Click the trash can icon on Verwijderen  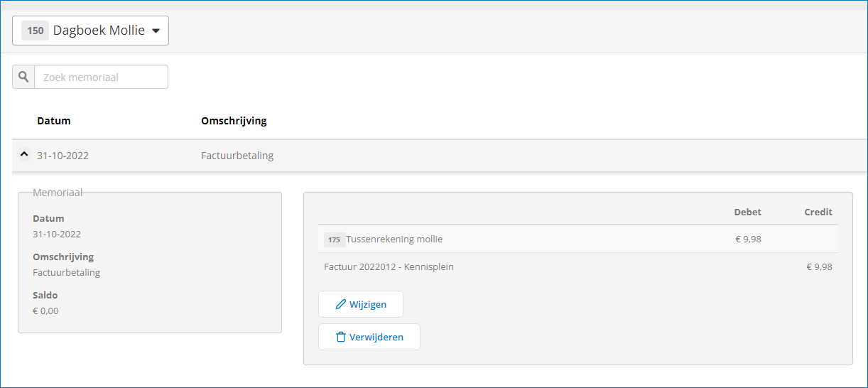pyautogui.click(x=341, y=337)
